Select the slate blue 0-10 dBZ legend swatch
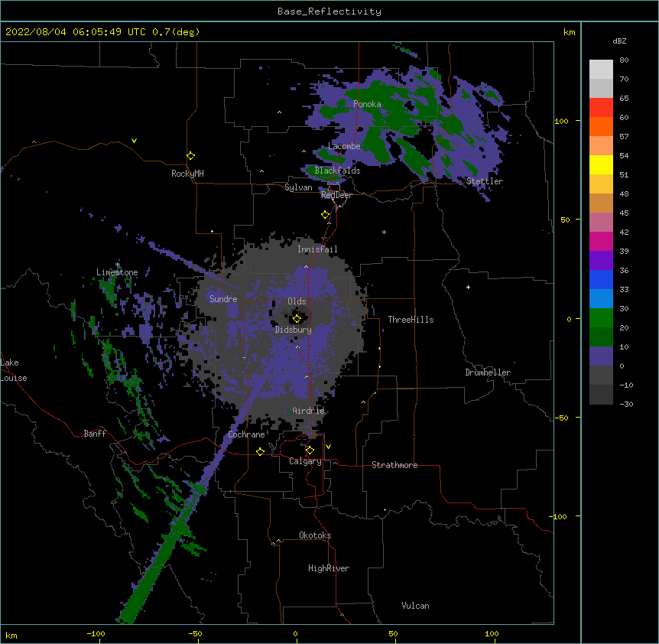659x644 pixels. tap(601, 356)
